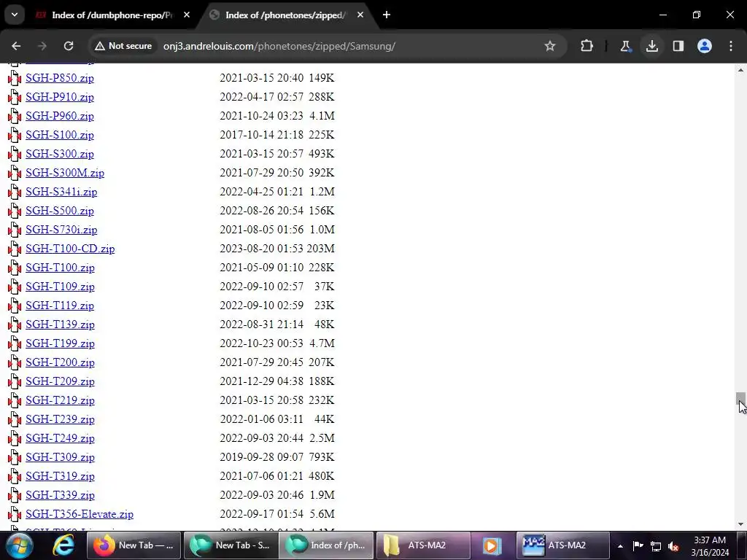Close the phonetones zipped tab
Viewport: 747px width, 560px height.
coord(360,15)
